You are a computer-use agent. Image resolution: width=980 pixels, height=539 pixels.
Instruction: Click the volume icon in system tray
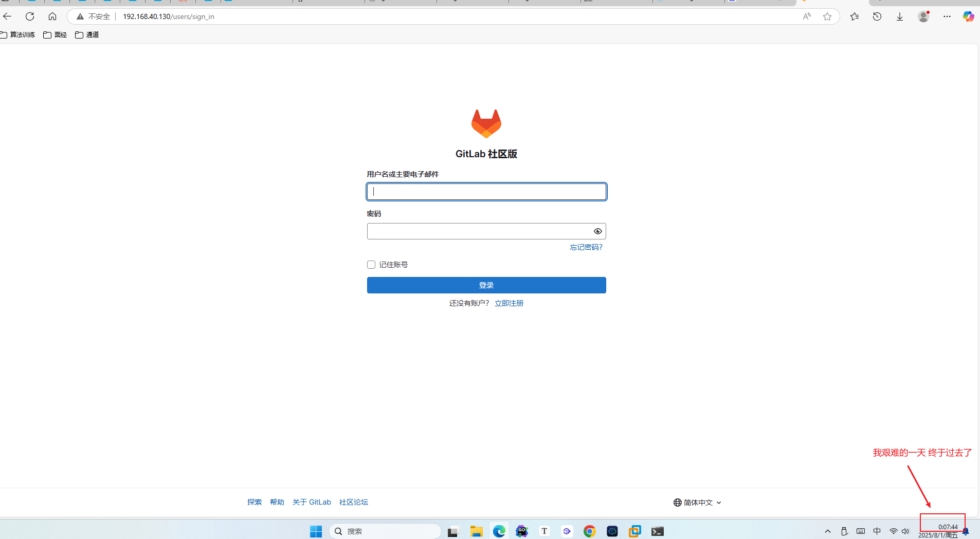pos(905,531)
